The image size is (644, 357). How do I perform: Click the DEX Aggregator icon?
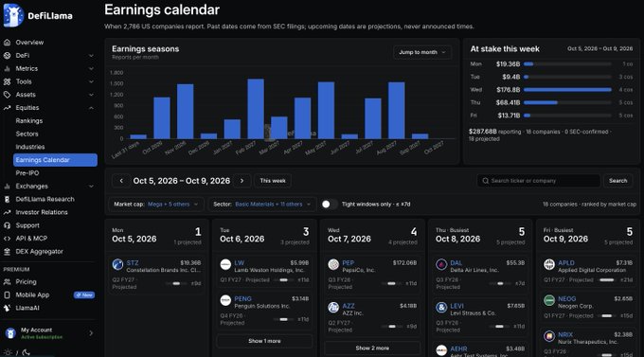pos(7,252)
